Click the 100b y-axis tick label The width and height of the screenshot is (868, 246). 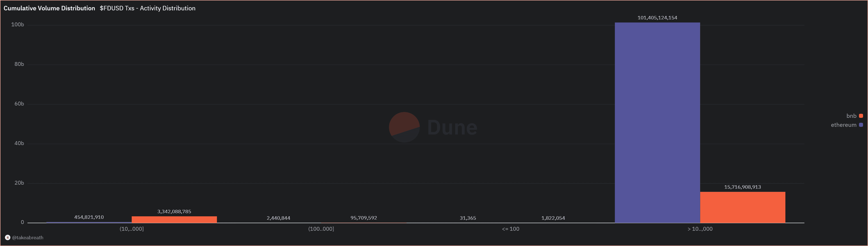point(18,25)
